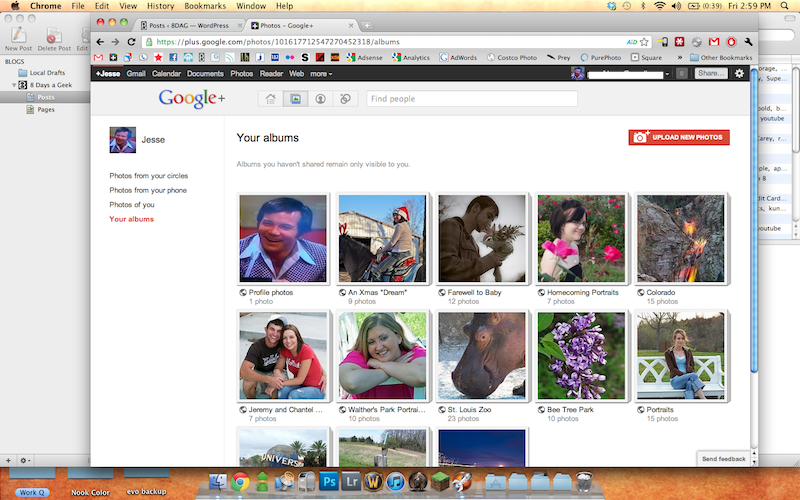Open the Other Bookmarks folder
The height and width of the screenshot is (500, 800).
tap(721, 57)
